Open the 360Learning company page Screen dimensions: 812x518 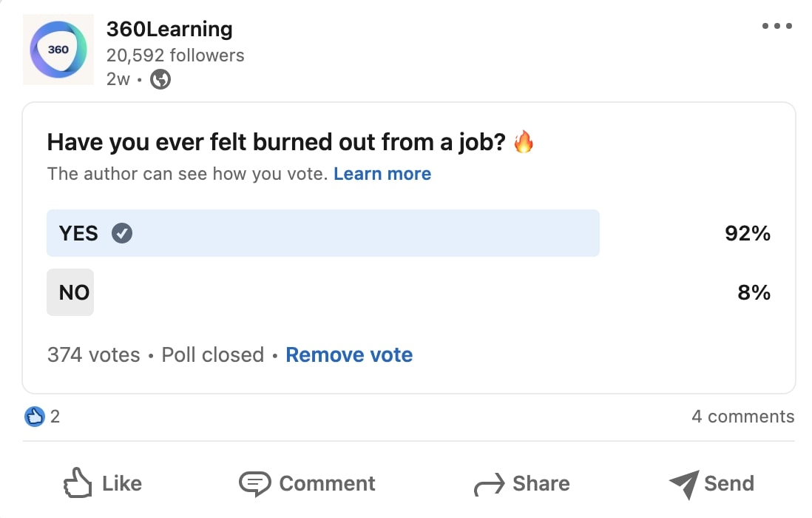pyautogui.click(x=170, y=29)
